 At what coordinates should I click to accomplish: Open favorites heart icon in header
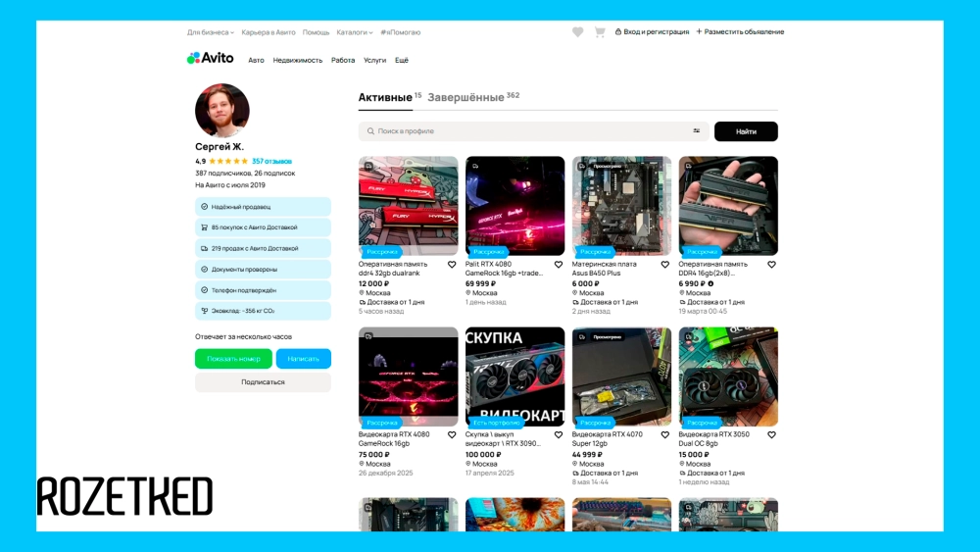tap(577, 32)
